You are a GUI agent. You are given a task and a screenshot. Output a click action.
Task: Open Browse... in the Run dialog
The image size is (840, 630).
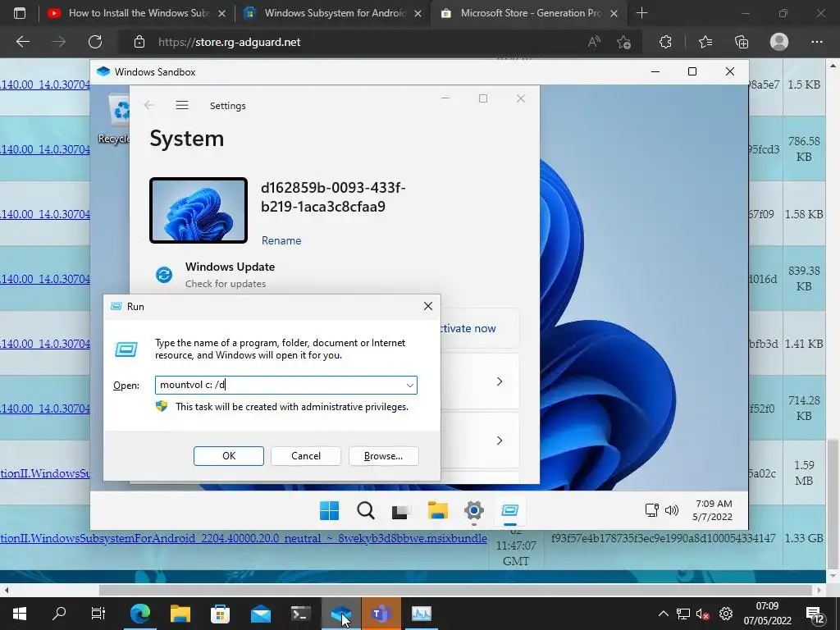pyautogui.click(x=384, y=456)
